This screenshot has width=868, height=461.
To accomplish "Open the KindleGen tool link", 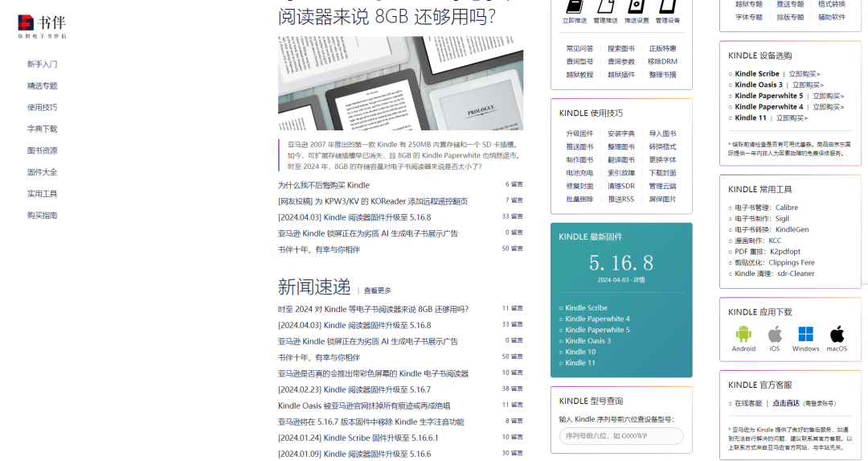I will pyautogui.click(x=792, y=229).
